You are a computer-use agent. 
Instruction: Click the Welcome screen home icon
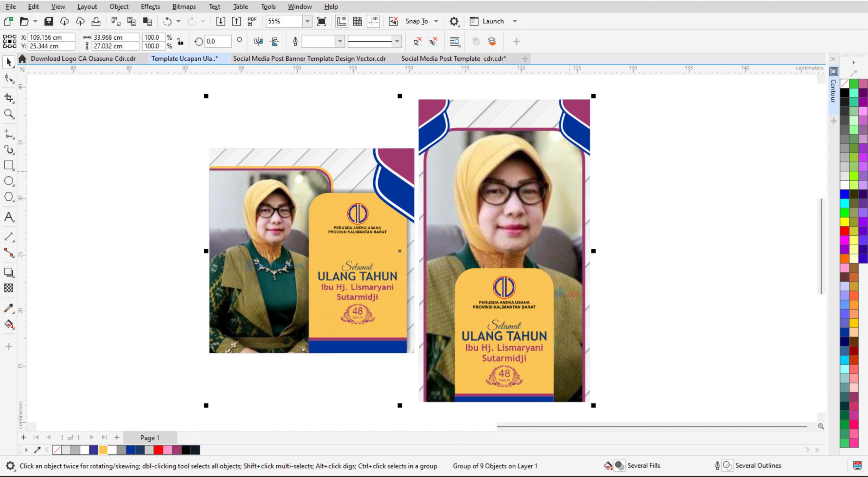(22, 59)
